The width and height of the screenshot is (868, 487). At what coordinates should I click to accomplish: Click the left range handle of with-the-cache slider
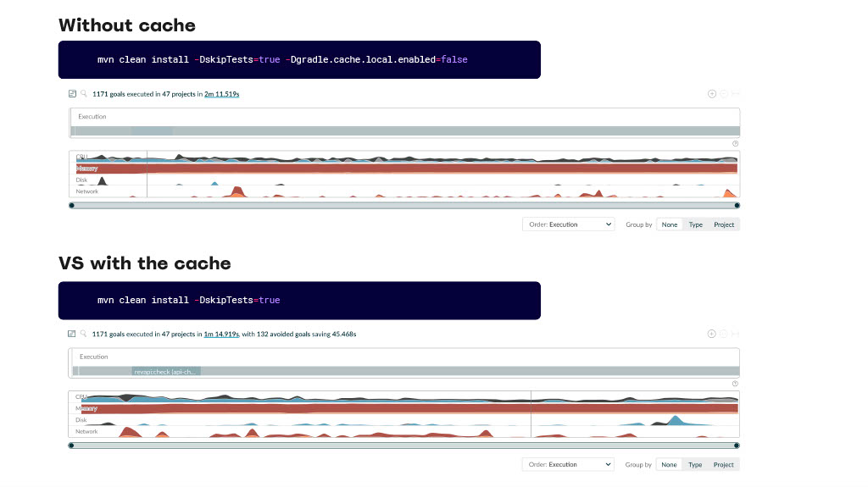[71, 445]
